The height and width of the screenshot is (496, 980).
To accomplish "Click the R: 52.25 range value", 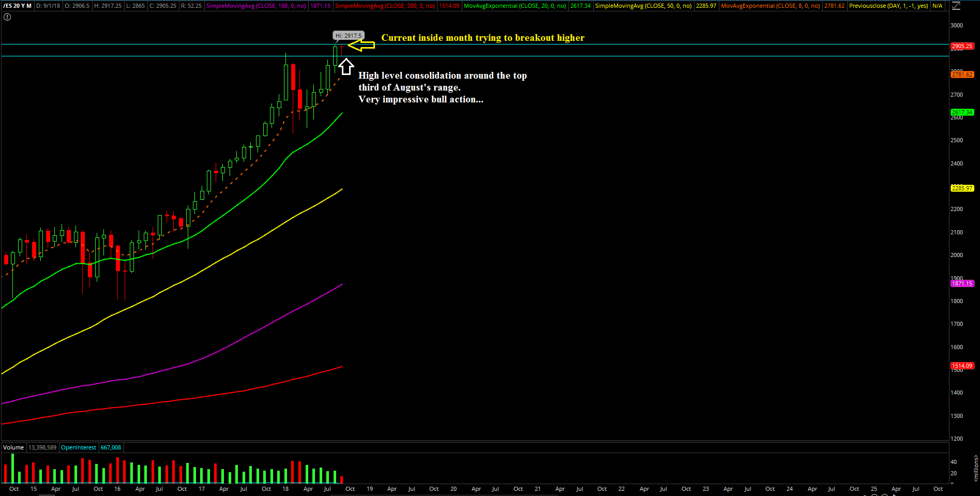I will pos(191,6).
